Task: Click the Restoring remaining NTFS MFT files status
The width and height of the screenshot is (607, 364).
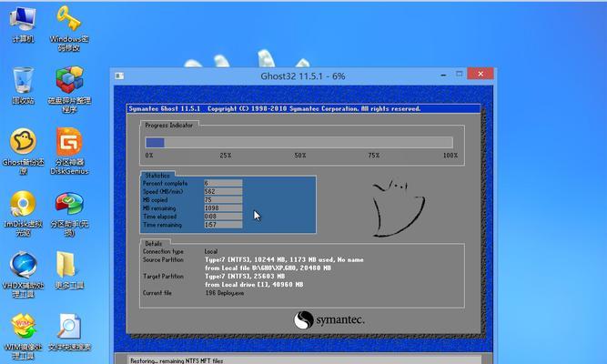Action: [177, 360]
